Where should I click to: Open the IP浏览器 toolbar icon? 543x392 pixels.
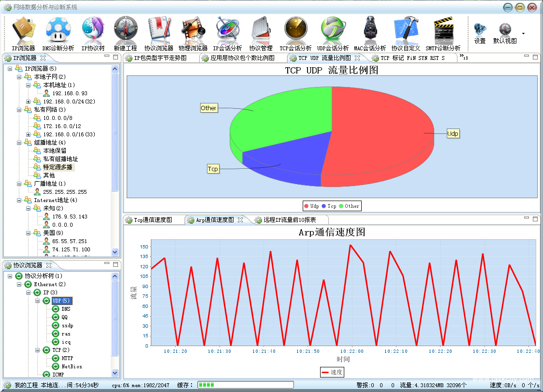pyautogui.click(x=23, y=30)
